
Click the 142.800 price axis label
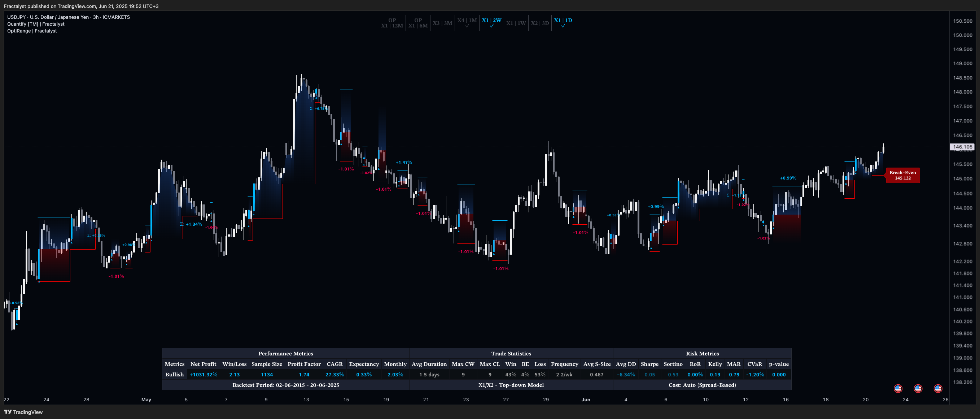(963, 244)
